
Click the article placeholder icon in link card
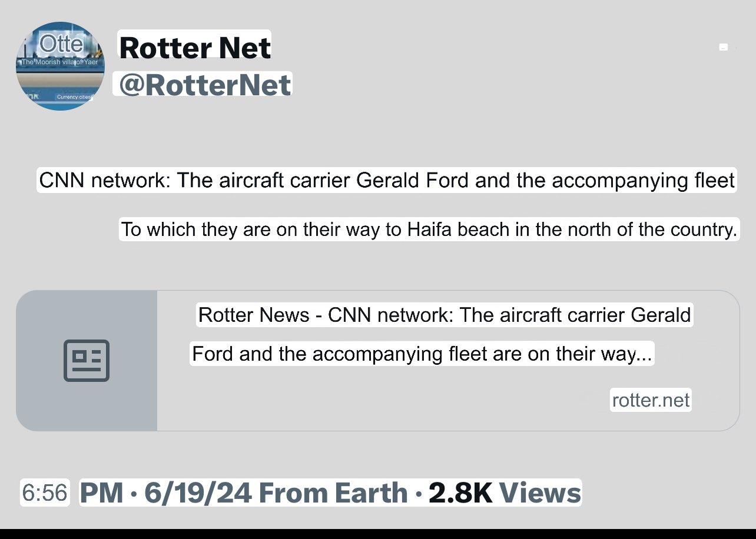tap(87, 360)
